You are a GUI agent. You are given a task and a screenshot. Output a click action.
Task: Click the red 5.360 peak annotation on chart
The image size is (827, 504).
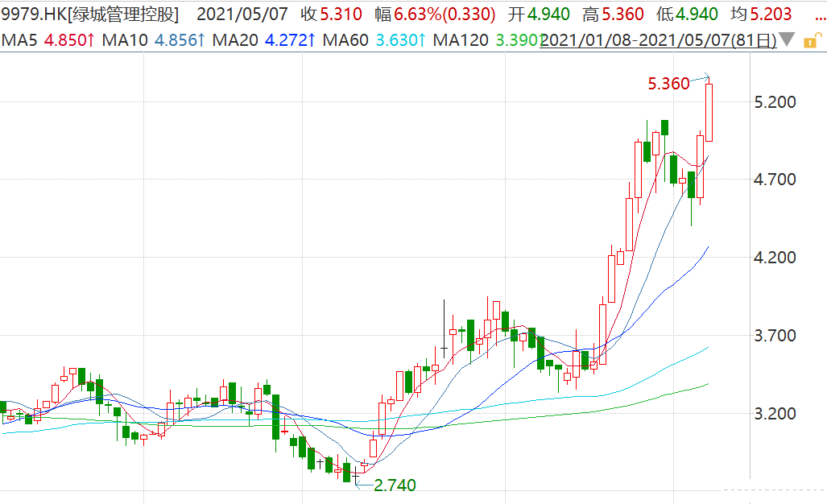click(x=669, y=83)
